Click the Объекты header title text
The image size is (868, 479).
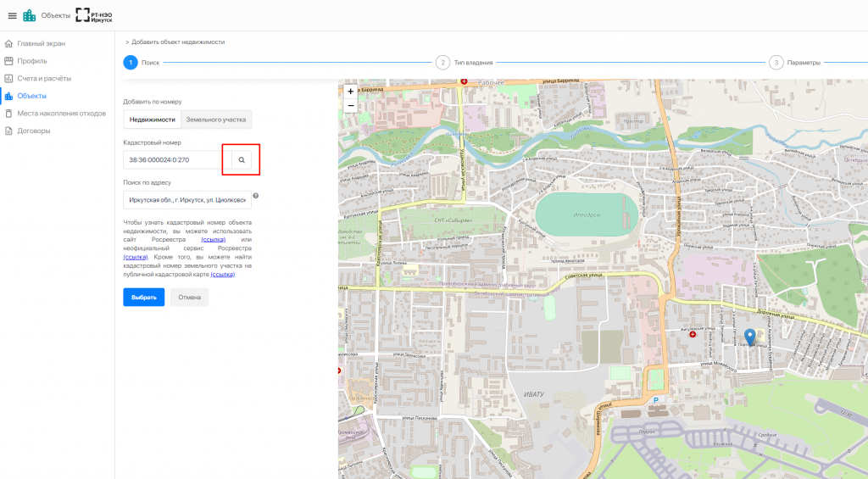click(x=56, y=15)
